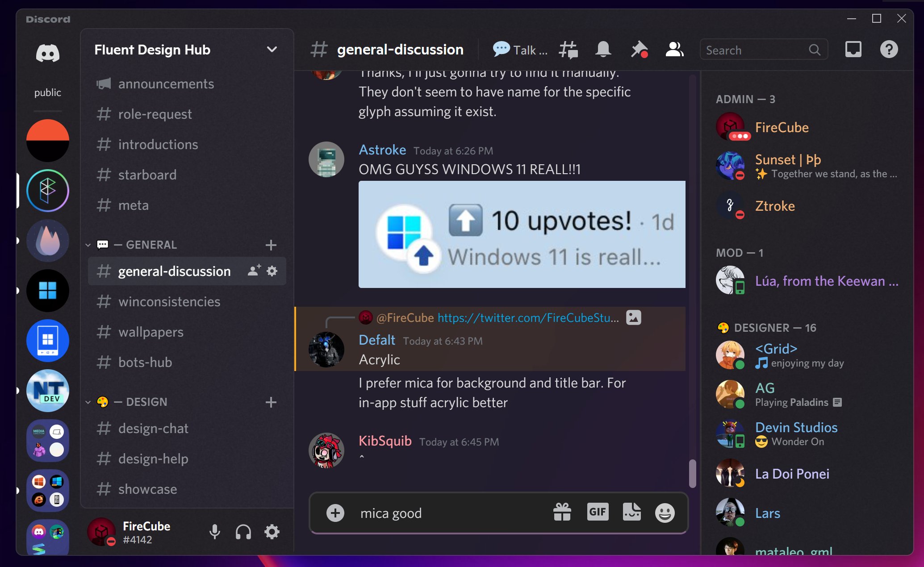Mute the microphone
This screenshot has height=567, width=924.
tap(215, 532)
